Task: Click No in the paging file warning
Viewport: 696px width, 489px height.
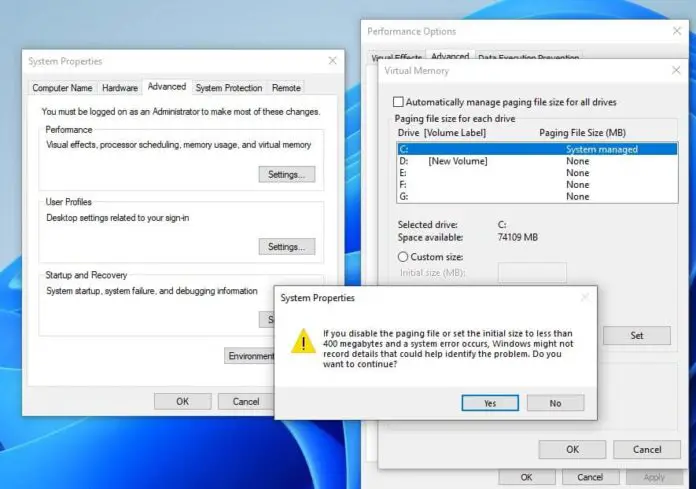Action: (x=555, y=403)
